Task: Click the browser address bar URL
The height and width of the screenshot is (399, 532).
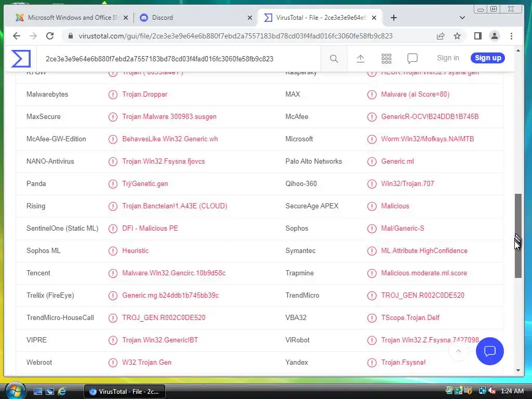Action: [x=235, y=36]
